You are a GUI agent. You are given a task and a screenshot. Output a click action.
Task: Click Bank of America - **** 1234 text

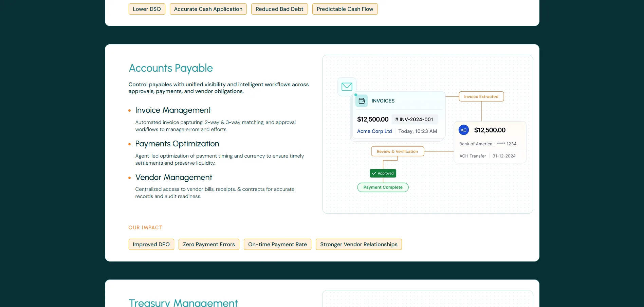point(488,144)
